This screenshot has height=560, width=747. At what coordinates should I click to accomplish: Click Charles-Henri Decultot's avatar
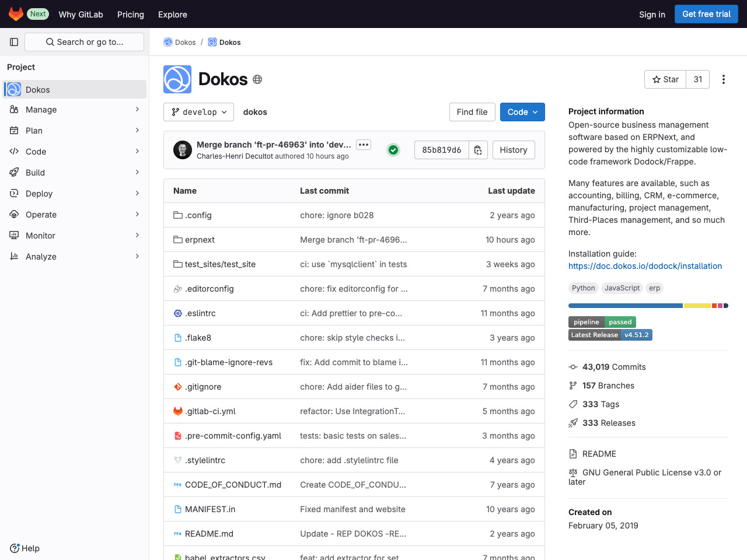tap(183, 150)
